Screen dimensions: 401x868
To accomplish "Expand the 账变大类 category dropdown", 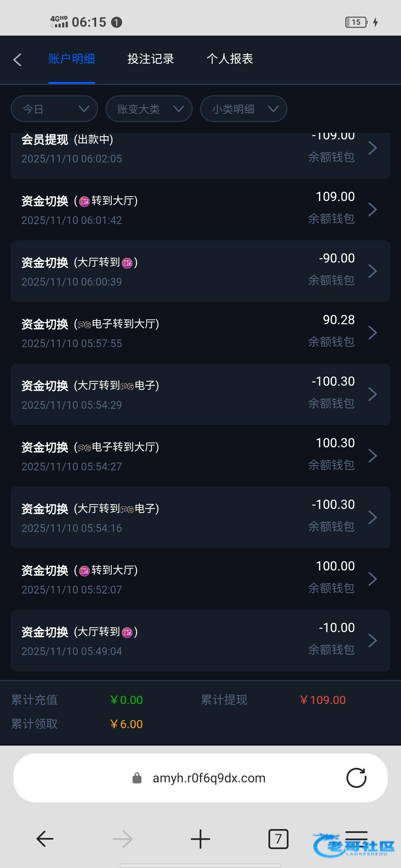I will (149, 109).
